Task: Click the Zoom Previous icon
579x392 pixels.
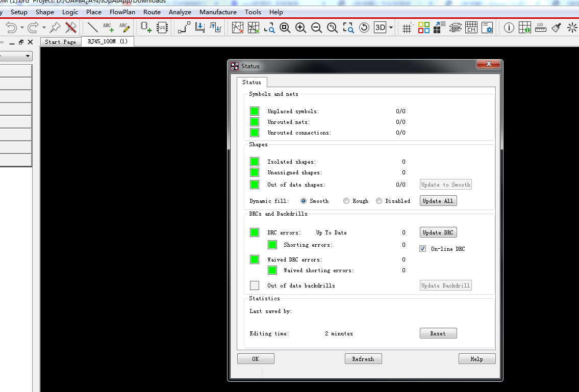Action: click(332, 28)
